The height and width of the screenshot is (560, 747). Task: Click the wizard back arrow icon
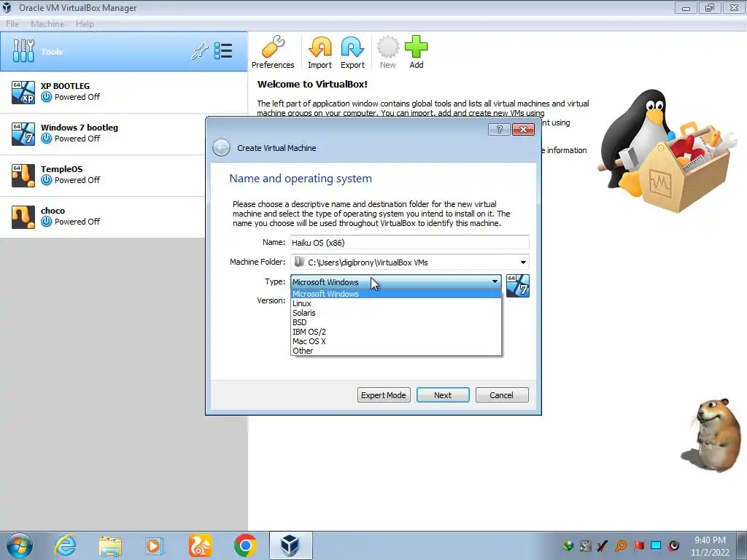(x=221, y=147)
